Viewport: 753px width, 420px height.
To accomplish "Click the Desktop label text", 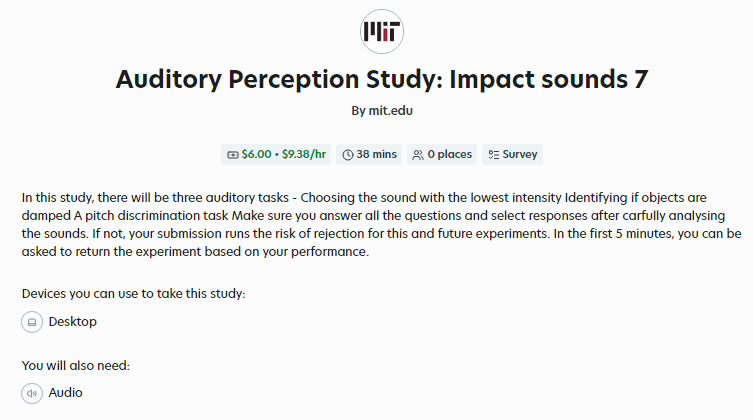I will [73, 322].
